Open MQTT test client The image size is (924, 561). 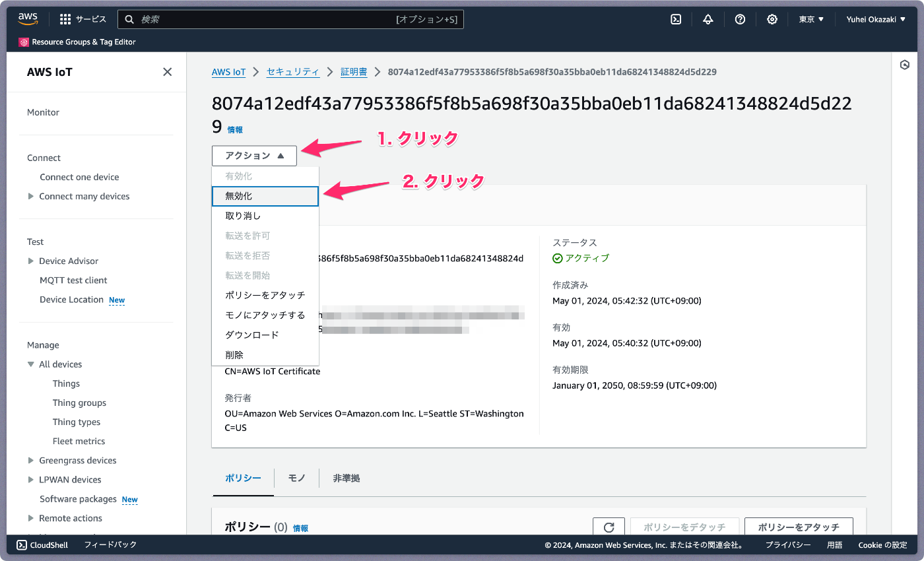click(x=73, y=280)
